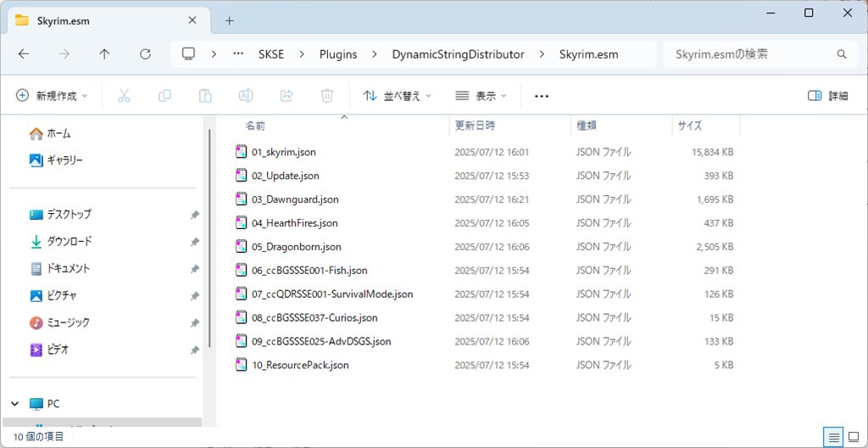
Task: Click the navigation pane vertical scrollbar
Action: click(x=209, y=238)
